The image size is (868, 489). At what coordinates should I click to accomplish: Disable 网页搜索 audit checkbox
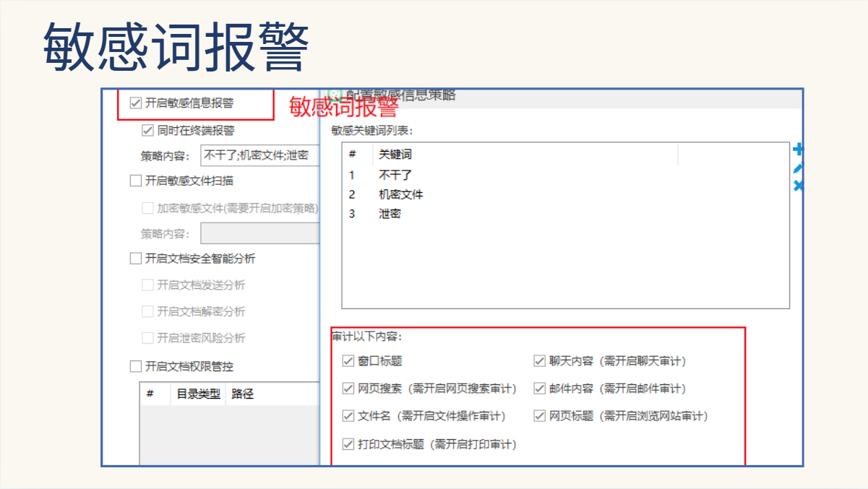tap(348, 389)
